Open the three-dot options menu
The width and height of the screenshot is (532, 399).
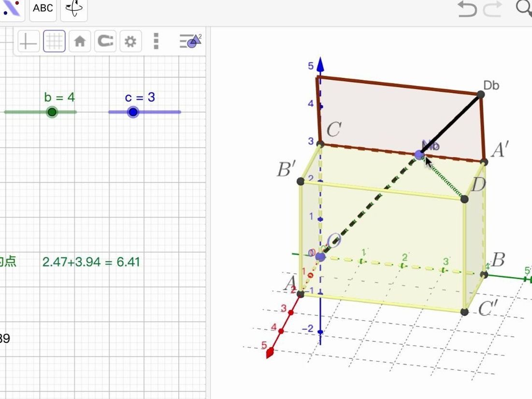[156, 41]
